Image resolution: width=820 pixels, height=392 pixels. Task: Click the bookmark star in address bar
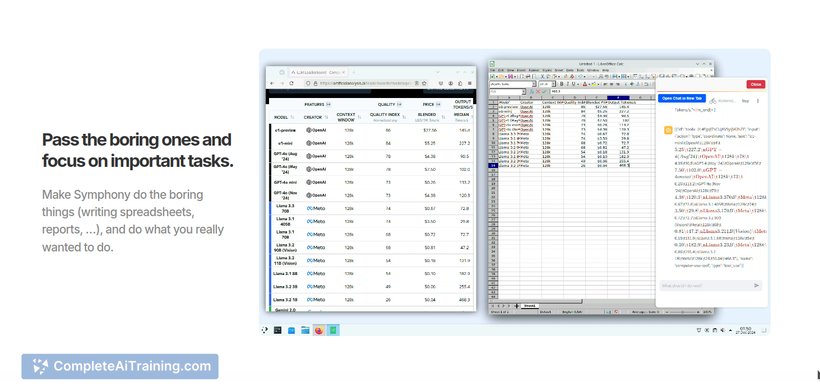click(x=423, y=83)
